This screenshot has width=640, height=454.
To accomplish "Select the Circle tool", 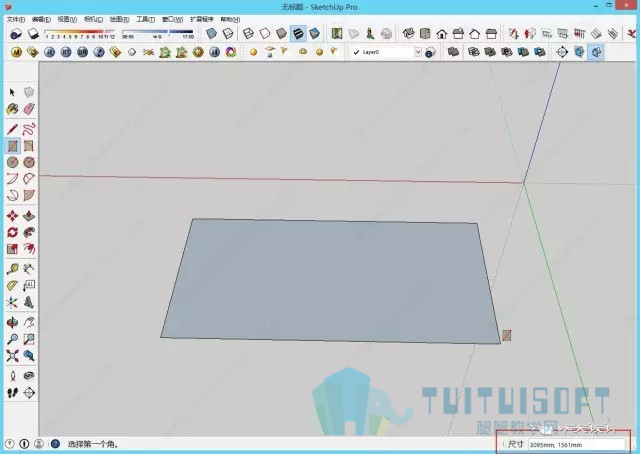I will pos(12,162).
